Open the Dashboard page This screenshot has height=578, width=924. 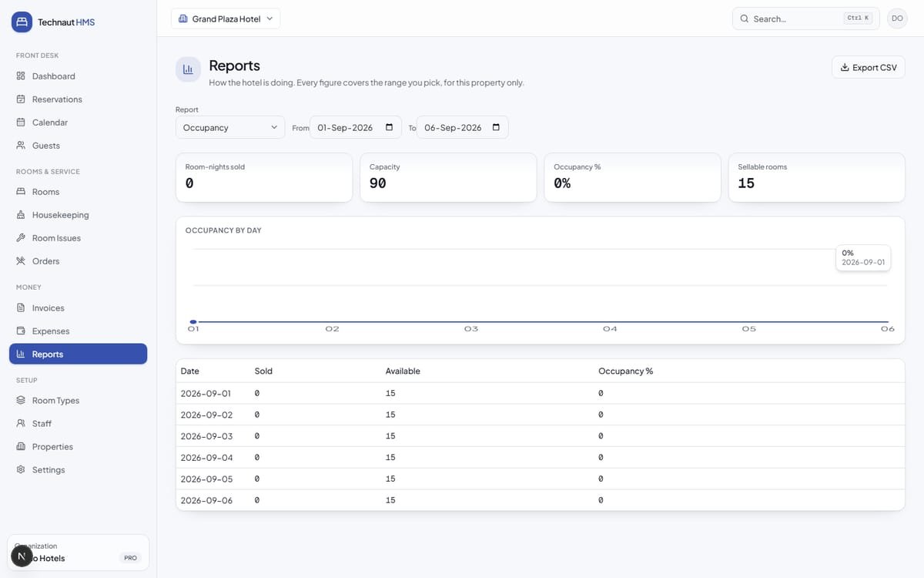click(78, 76)
